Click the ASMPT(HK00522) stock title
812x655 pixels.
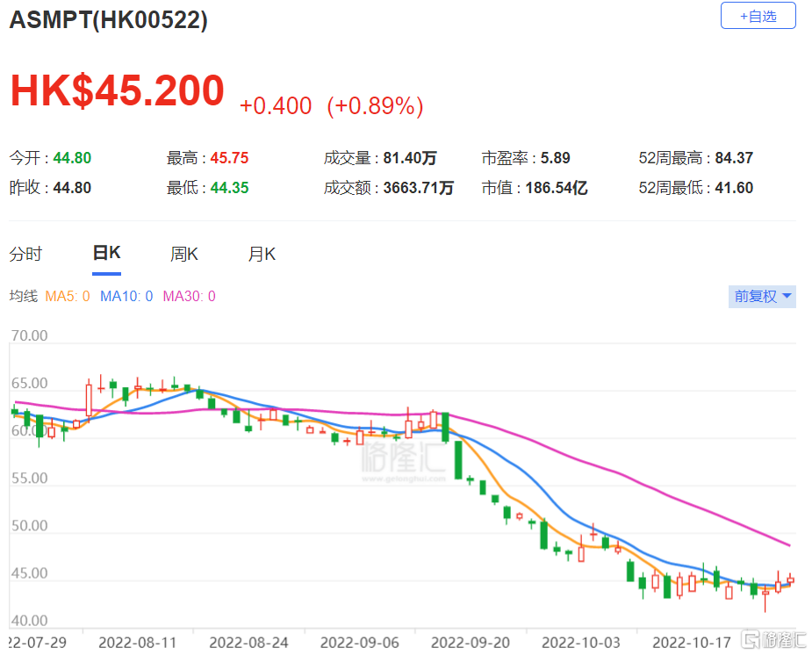click(x=109, y=19)
